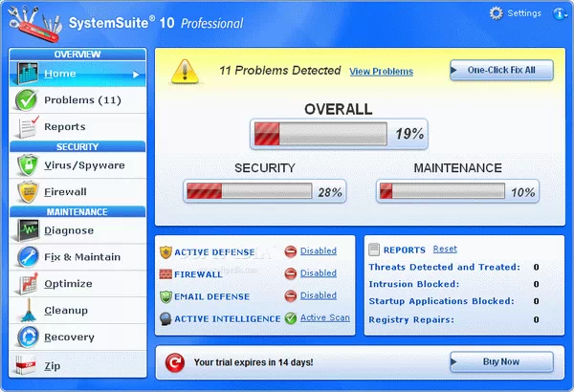Expand the Home item arrow
This screenshot has width=574, height=392.
(136, 75)
